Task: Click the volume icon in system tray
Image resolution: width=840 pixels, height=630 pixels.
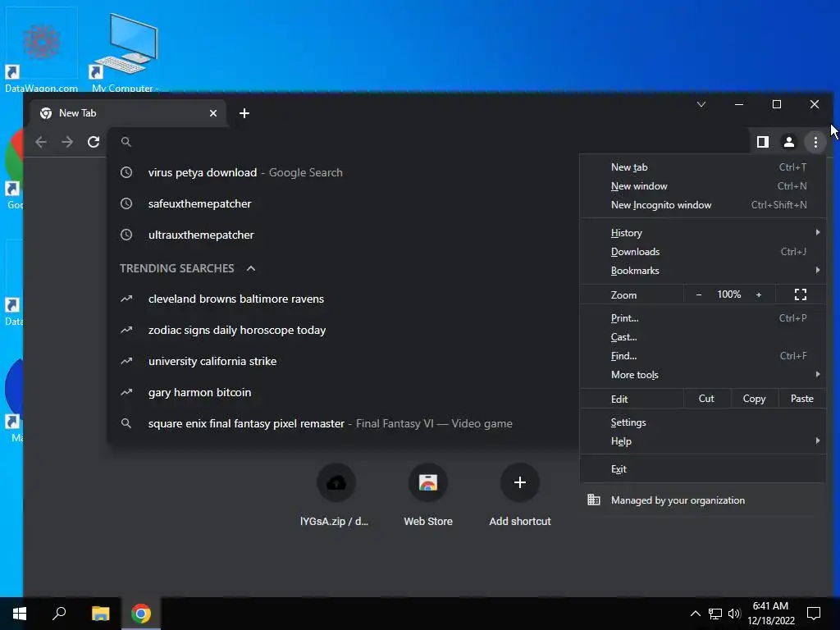Action: (x=734, y=614)
